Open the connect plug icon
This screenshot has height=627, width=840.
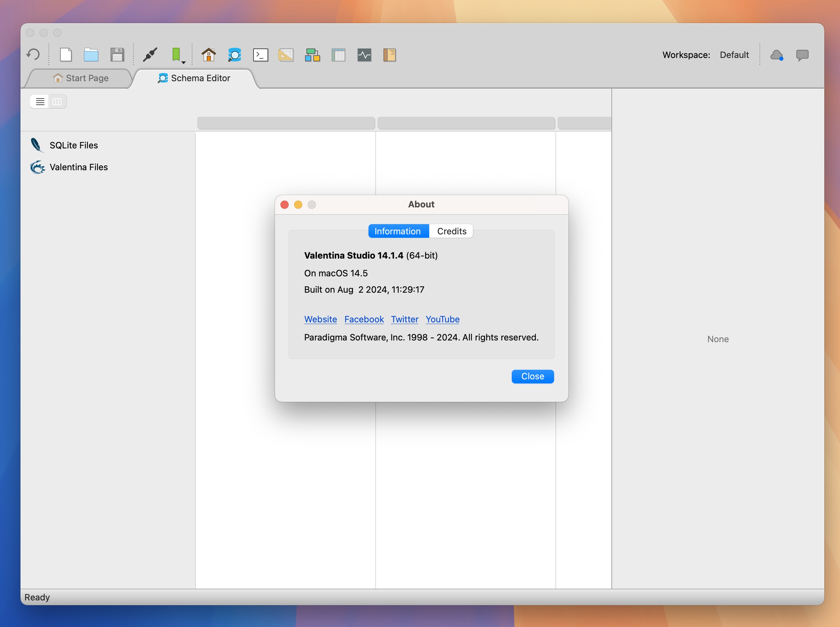point(150,55)
